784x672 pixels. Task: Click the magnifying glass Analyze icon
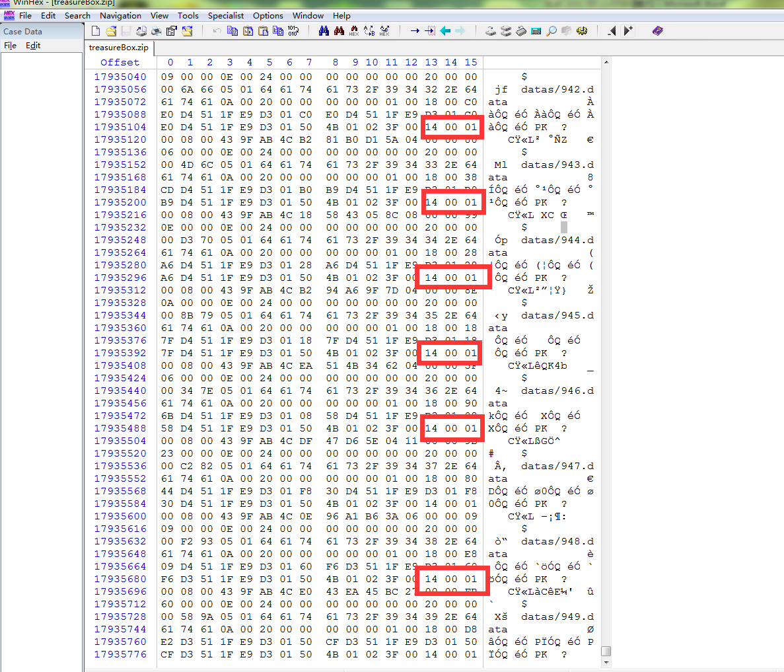552,31
